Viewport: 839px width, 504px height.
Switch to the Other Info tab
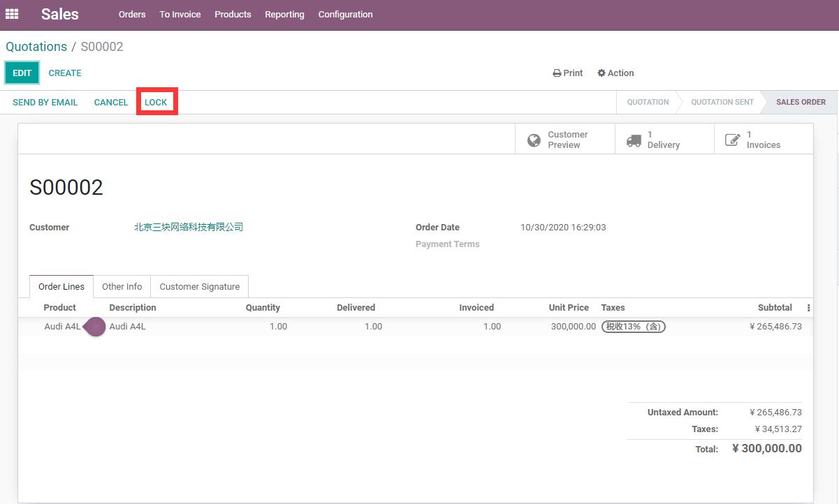coord(122,286)
